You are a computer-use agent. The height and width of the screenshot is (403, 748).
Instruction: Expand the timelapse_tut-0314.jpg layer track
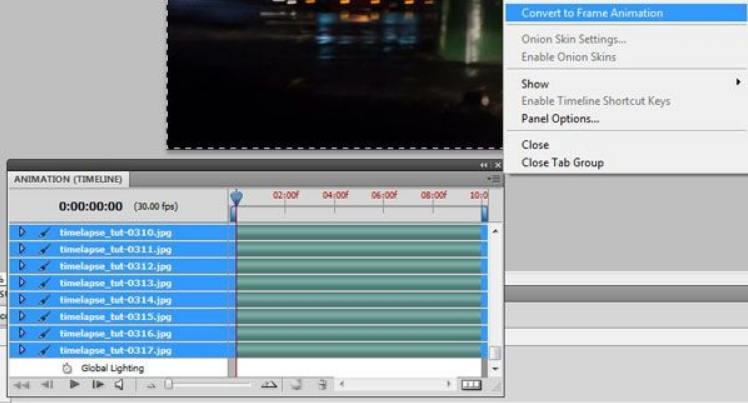click(21, 300)
